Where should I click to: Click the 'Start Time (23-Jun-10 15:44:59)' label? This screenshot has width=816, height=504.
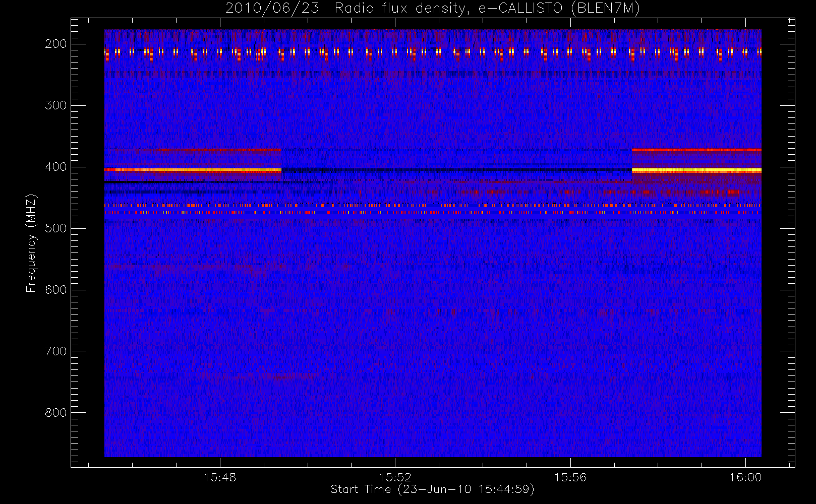tap(432, 489)
